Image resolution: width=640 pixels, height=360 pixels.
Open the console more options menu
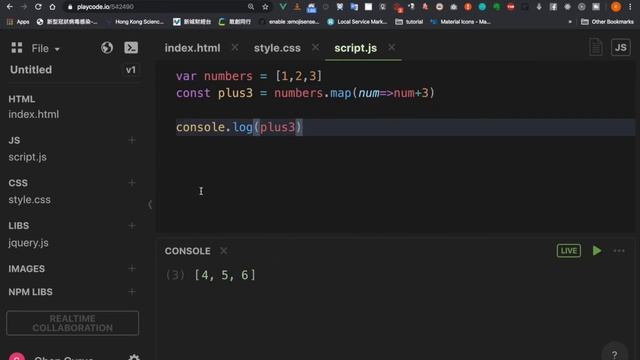point(619,251)
